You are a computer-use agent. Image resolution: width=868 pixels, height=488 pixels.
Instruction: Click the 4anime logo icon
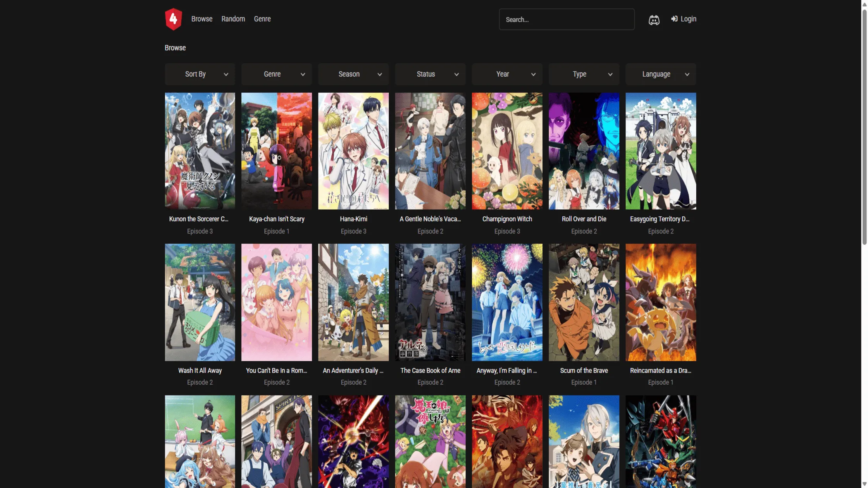[173, 19]
